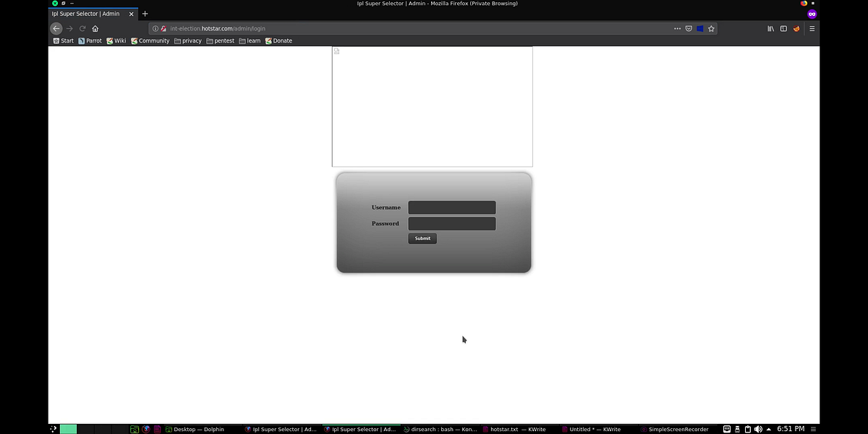
Task: Open the taskbar panel options menu
Action: (814, 429)
